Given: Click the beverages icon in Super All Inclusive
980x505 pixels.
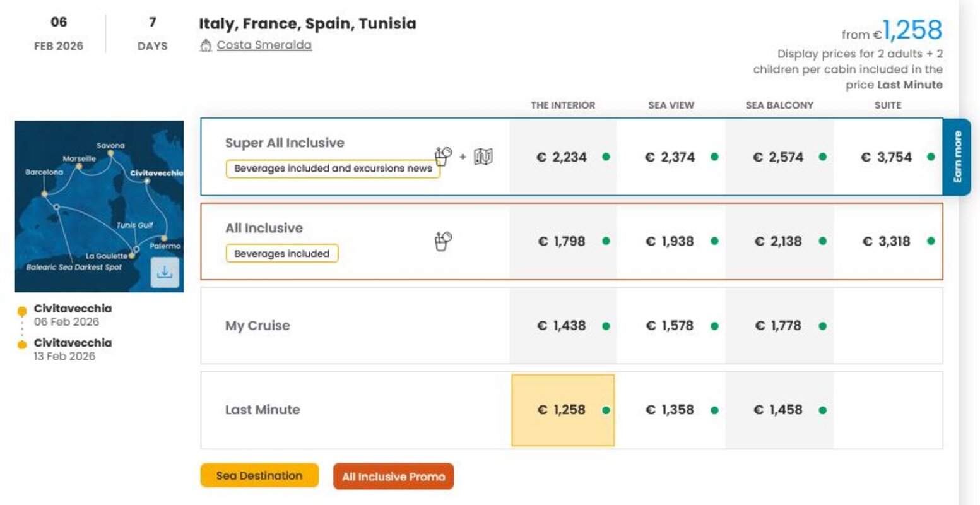Looking at the screenshot, I should [443, 156].
